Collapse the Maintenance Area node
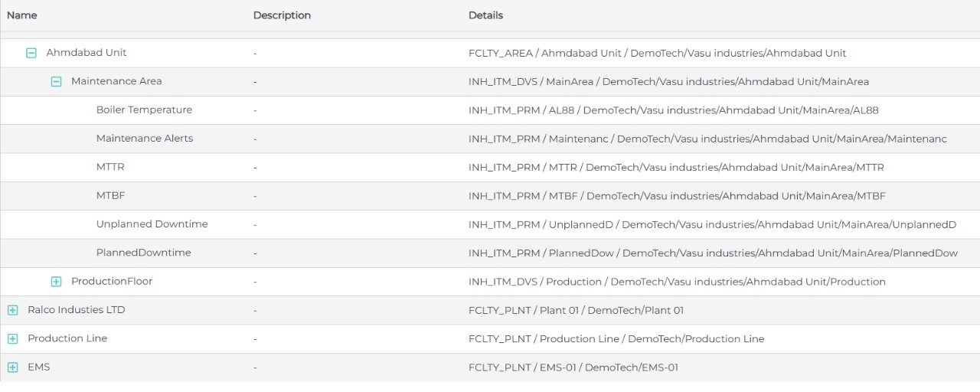 [56, 82]
